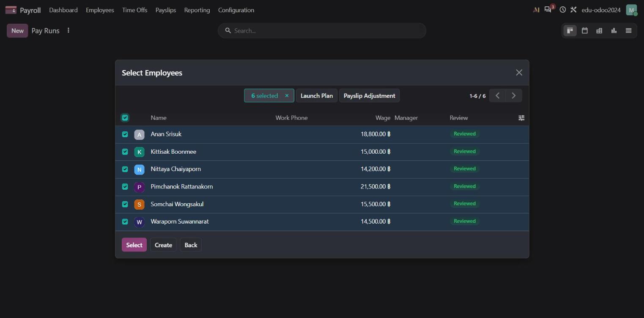Open the Employees menu
The height and width of the screenshot is (318, 644).
[100, 10]
